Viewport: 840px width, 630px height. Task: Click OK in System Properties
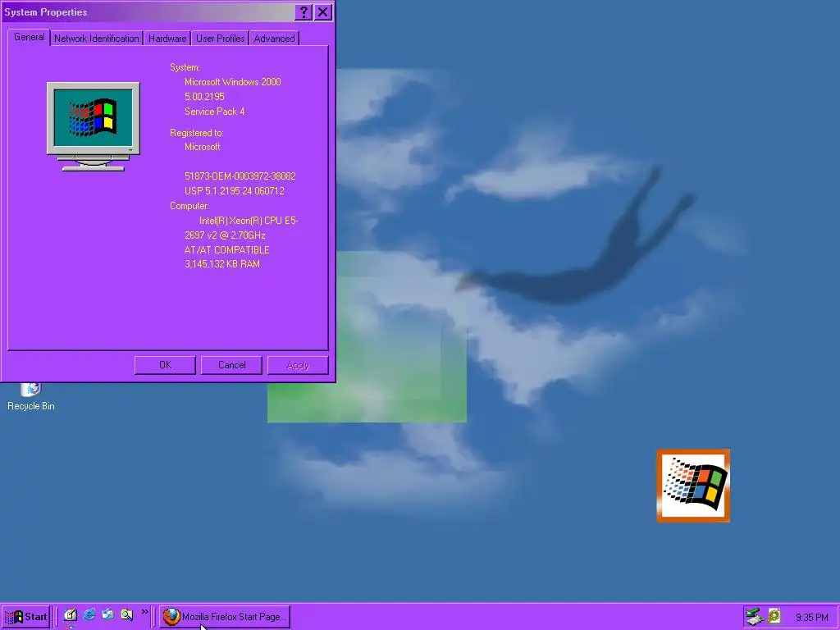[165, 365]
